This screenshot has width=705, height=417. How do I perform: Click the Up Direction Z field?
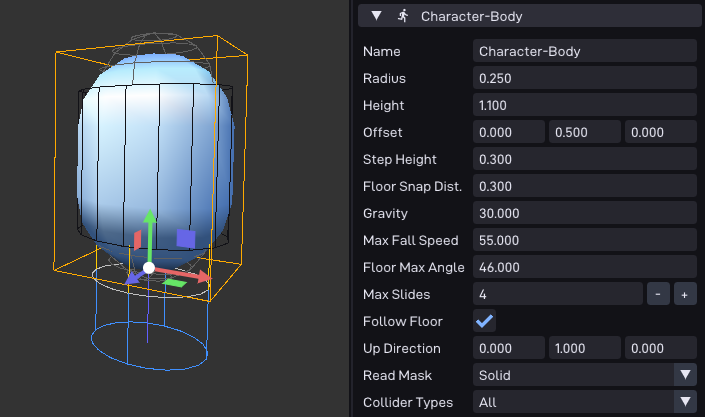[660, 348]
